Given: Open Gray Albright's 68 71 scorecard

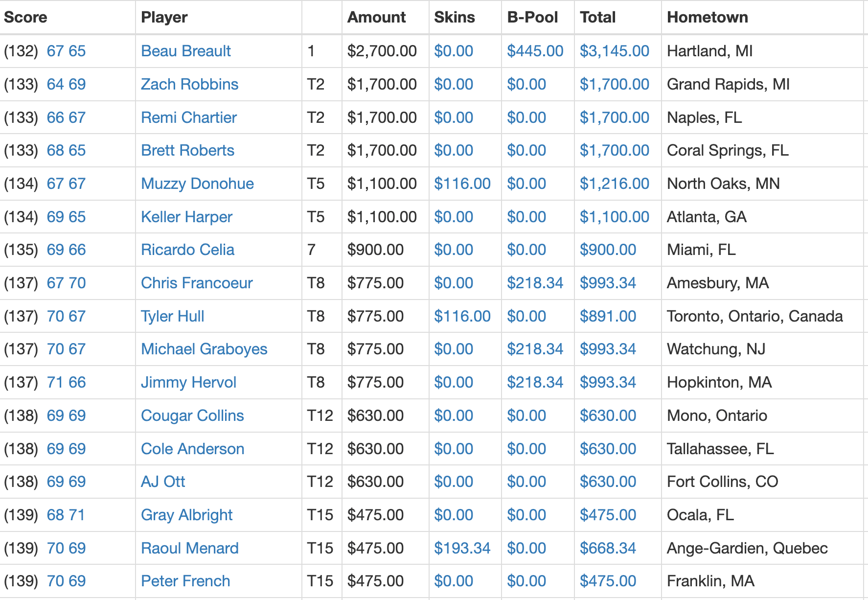Looking at the screenshot, I should [66, 515].
